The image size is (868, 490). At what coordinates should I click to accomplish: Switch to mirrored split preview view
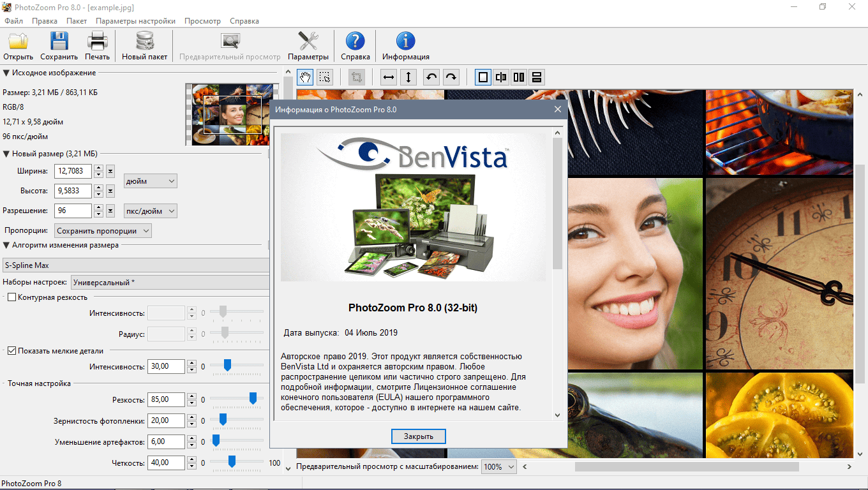coord(501,77)
